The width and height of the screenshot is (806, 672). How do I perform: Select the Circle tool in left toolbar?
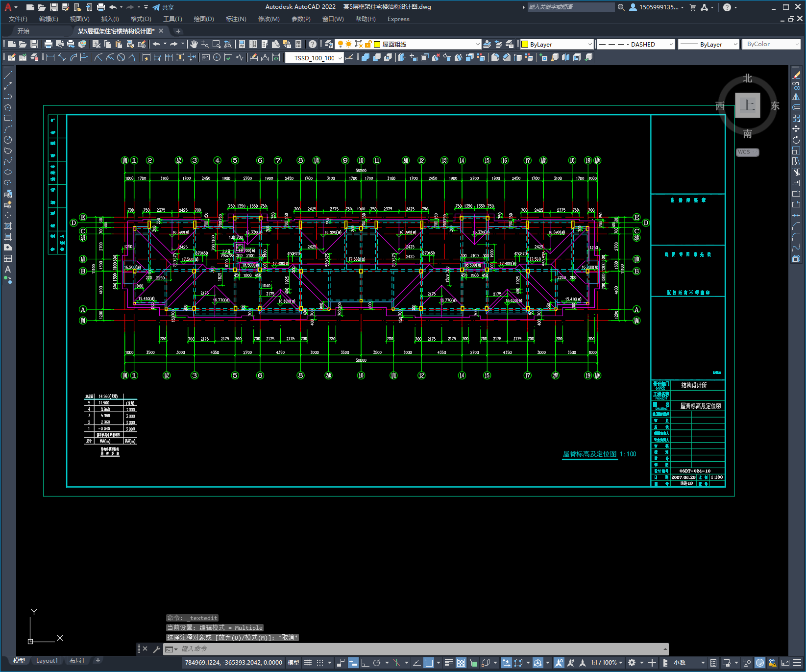point(8,140)
